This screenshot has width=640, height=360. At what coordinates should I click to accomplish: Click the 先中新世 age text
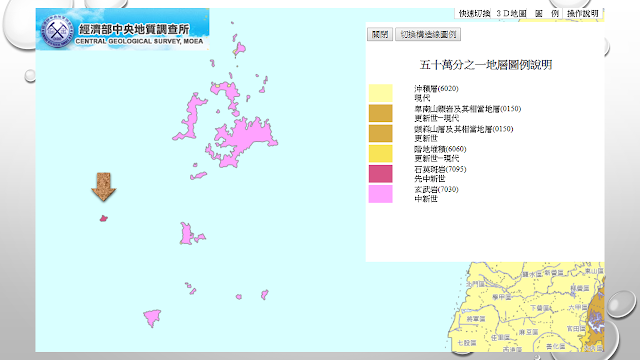pos(429,179)
